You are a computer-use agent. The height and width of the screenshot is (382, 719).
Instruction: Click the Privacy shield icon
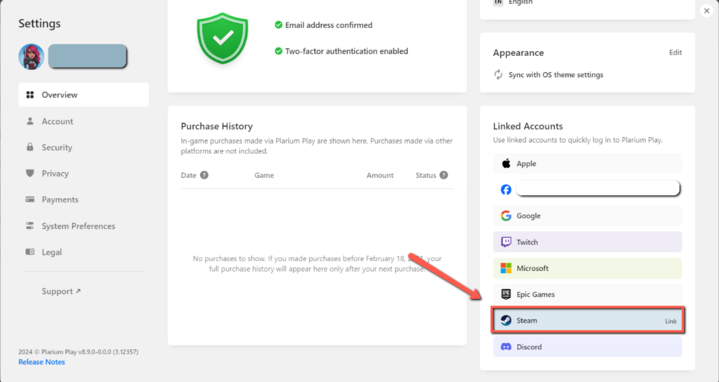30,173
